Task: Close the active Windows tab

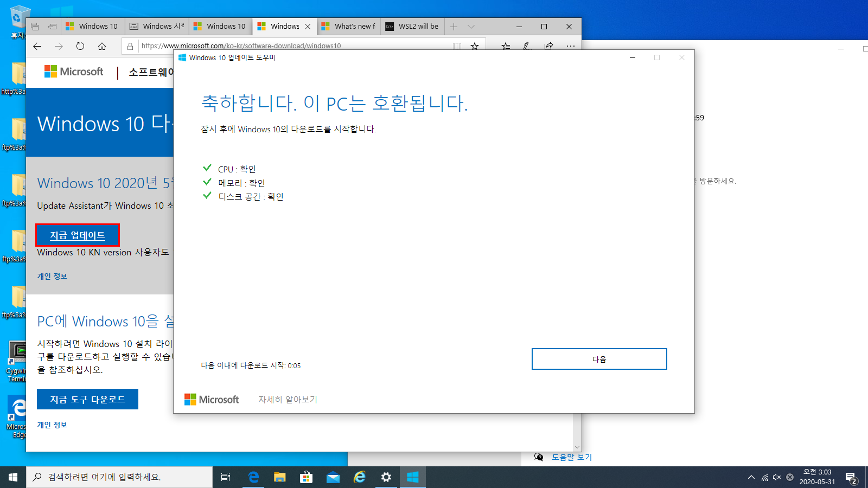Action: [x=308, y=27]
